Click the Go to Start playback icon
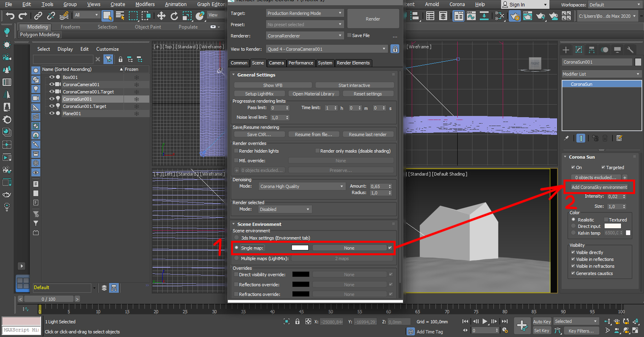The width and height of the screenshot is (644, 337). pos(466,321)
